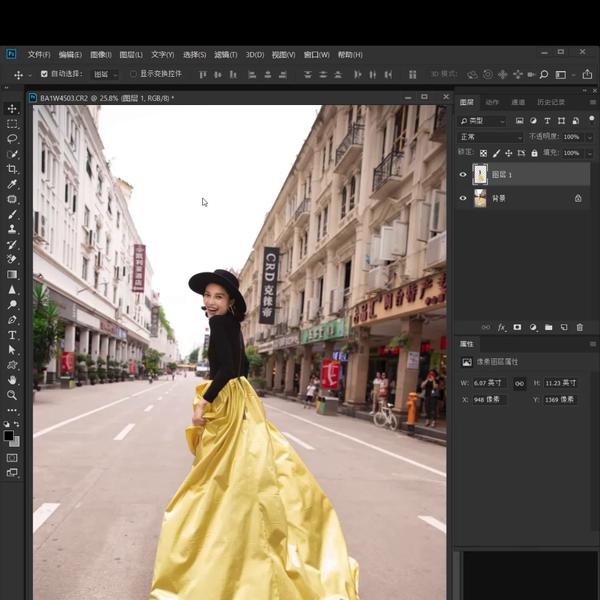Select the Clone Stamp tool

pyautogui.click(x=12, y=229)
